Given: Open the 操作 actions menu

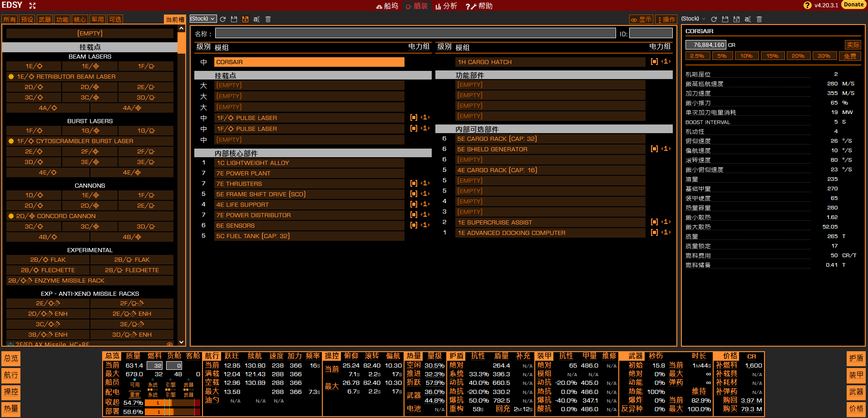Looking at the screenshot, I should (666, 20).
